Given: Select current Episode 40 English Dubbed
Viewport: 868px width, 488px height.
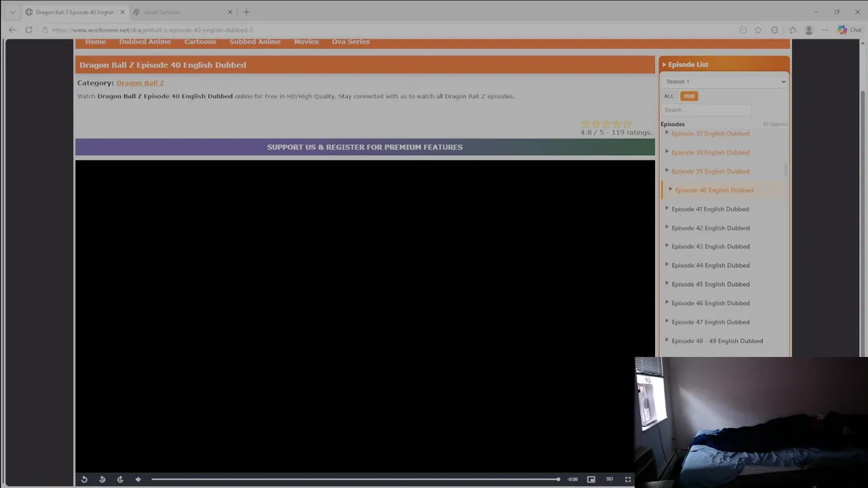Looking at the screenshot, I should pyautogui.click(x=714, y=190).
